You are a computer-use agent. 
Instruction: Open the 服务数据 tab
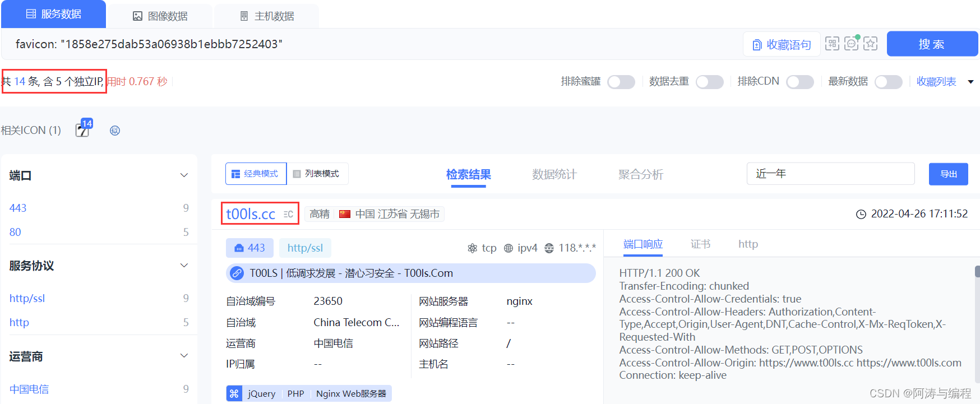click(x=53, y=14)
